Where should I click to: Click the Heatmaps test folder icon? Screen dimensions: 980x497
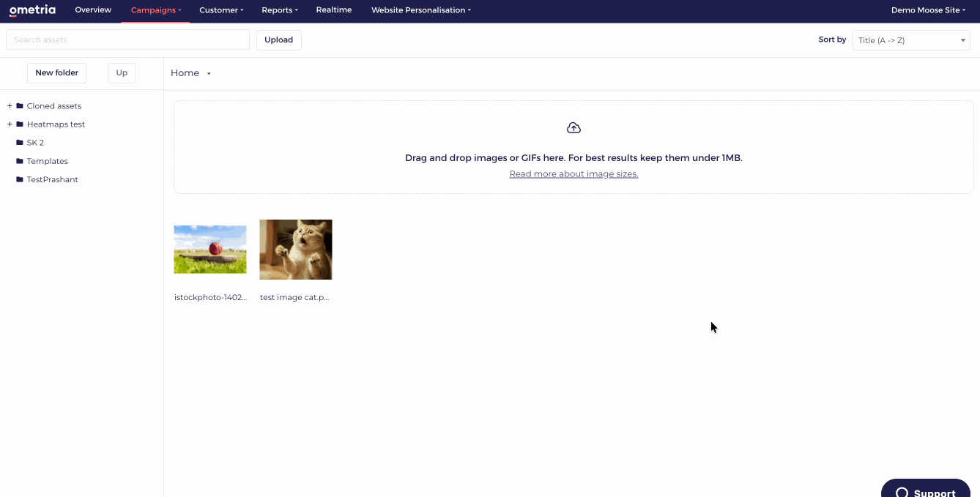point(20,124)
